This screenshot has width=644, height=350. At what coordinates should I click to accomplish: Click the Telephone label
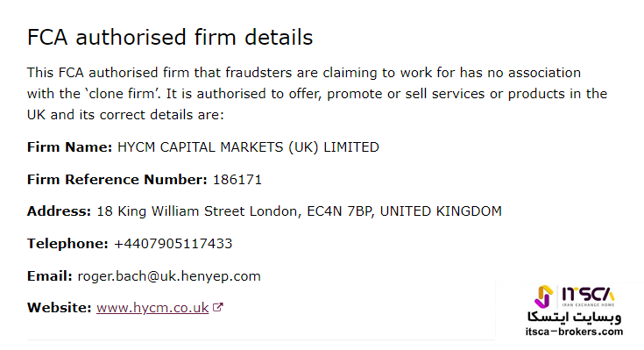[67, 244]
